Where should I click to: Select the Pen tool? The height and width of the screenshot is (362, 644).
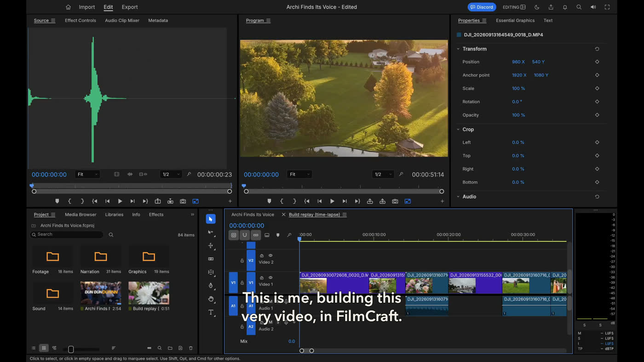pyautogui.click(x=211, y=286)
